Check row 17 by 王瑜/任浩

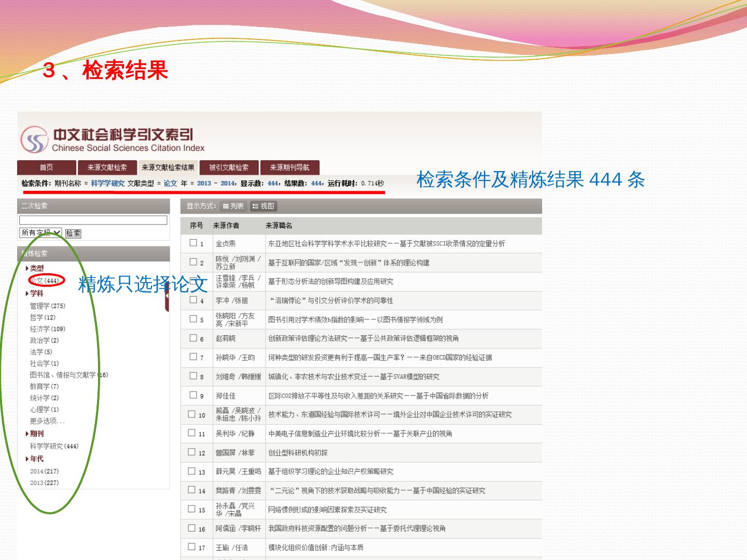coord(192,547)
